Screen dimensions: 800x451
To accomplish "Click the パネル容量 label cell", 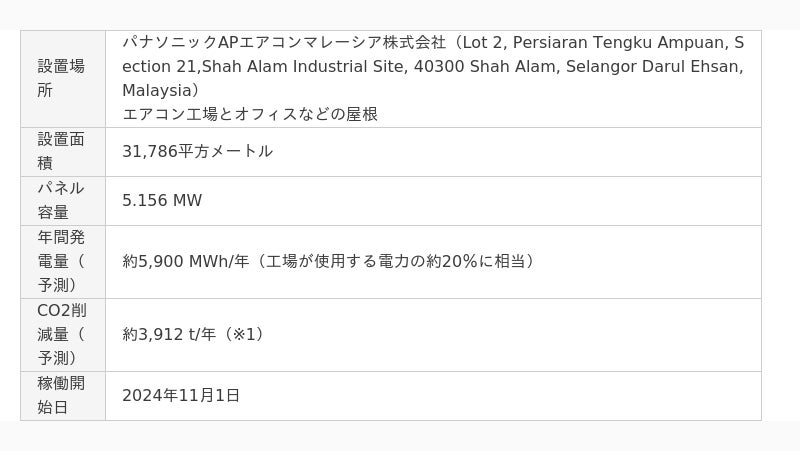I will [62, 200].
